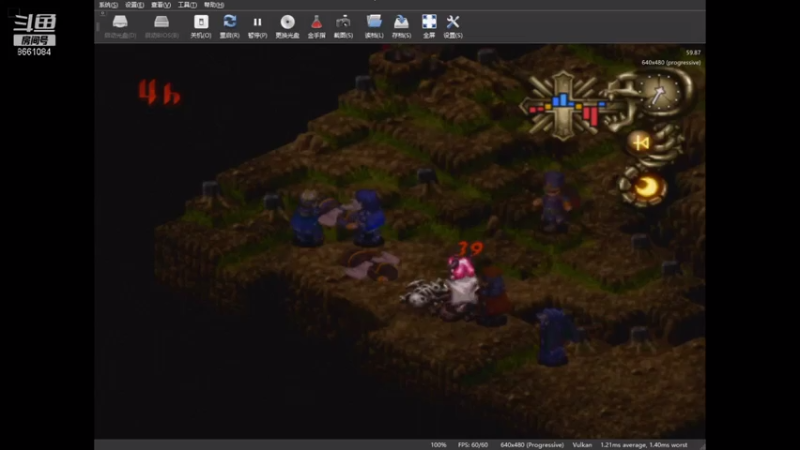The height and width of the screenshot is (450, 800).
Task: Open the 系统(S) menu
Action: (108, 5)
